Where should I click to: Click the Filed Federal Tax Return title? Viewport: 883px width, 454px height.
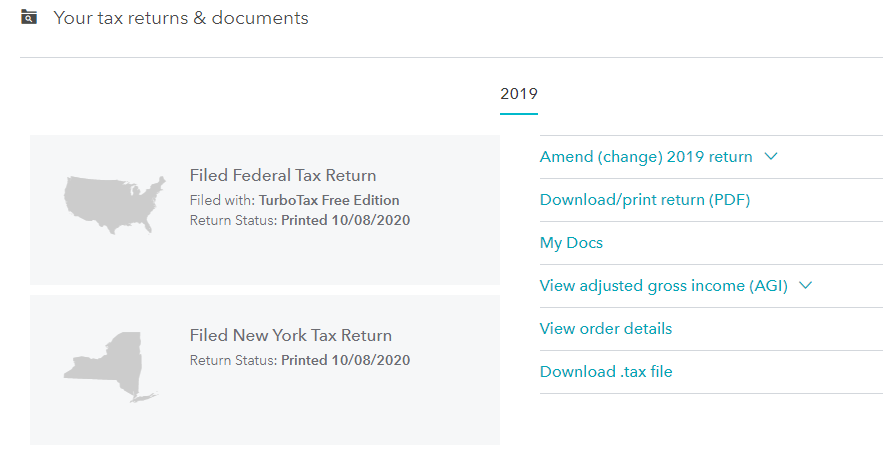click(283, 176)
